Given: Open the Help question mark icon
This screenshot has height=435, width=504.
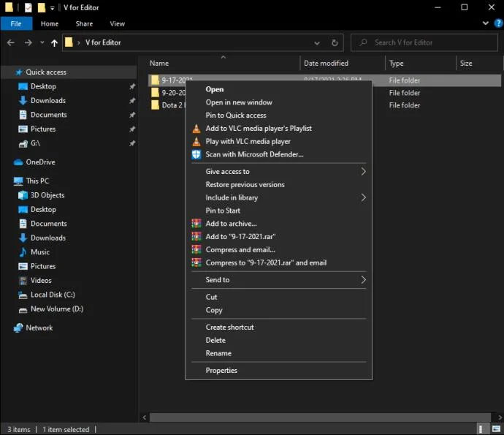Looking at the screenshot, I should [498, 23].
